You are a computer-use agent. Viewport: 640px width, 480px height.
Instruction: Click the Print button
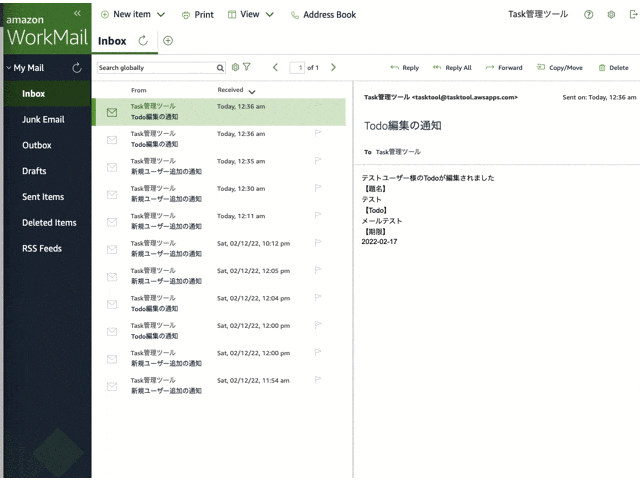click(198, 15)
